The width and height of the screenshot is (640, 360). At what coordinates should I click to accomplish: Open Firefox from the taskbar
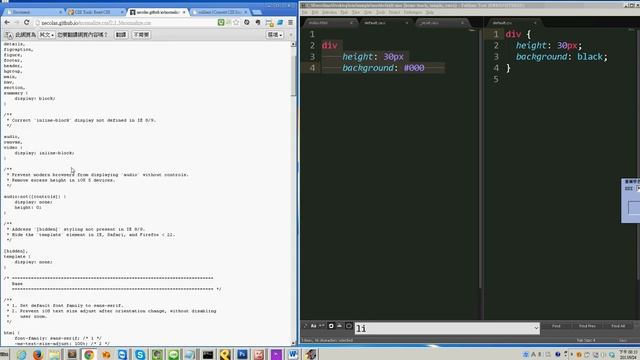click(38, 354)
